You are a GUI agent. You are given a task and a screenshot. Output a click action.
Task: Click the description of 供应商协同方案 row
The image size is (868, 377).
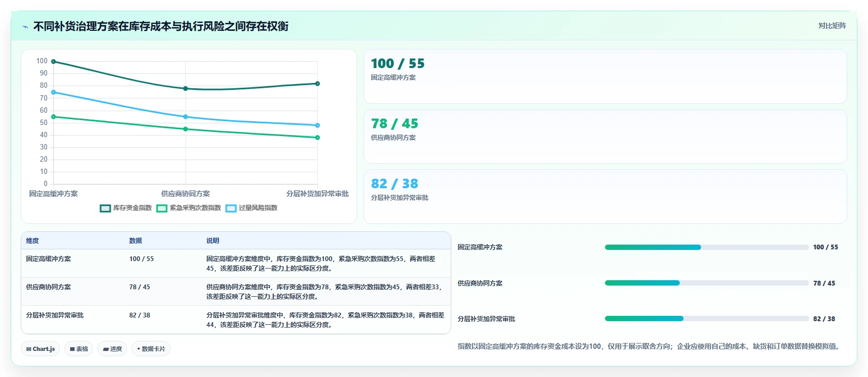325,292
